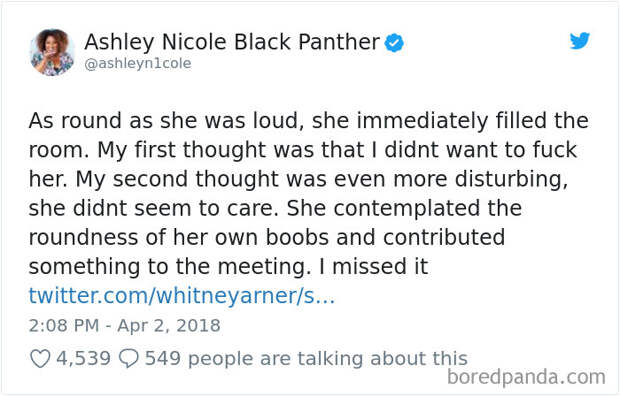620x396 pixels.
Task: Click the words 'immediately filled the'
Action: tap(473, 121)
